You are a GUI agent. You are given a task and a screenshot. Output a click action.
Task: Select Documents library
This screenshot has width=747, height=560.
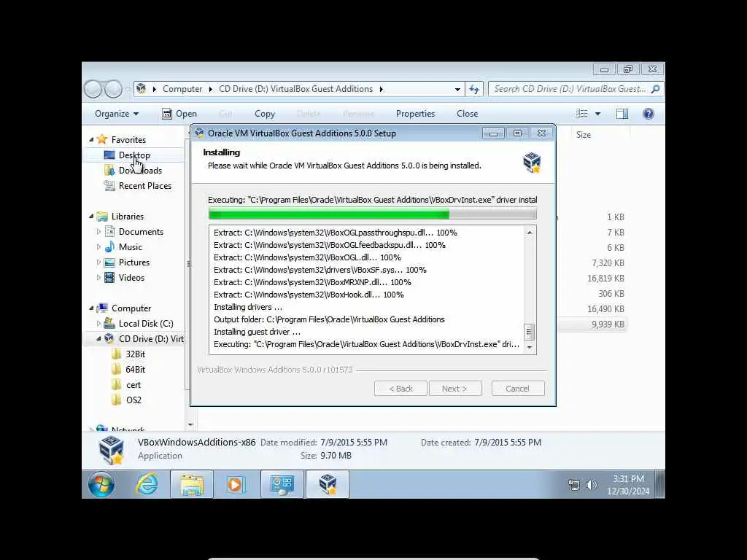pyautogui.click(x=141, y=232)
